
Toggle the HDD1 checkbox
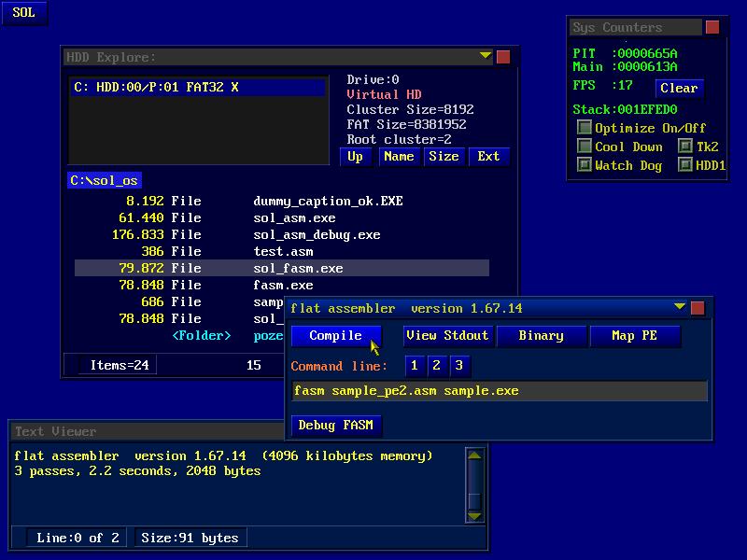(685, 165)
